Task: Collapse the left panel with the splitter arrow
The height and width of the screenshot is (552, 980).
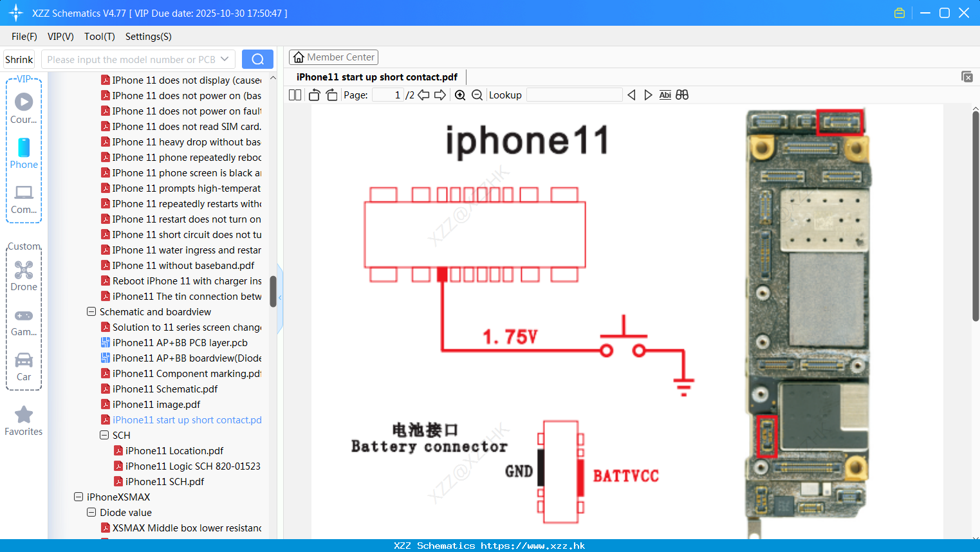Action: click(280, 298)
